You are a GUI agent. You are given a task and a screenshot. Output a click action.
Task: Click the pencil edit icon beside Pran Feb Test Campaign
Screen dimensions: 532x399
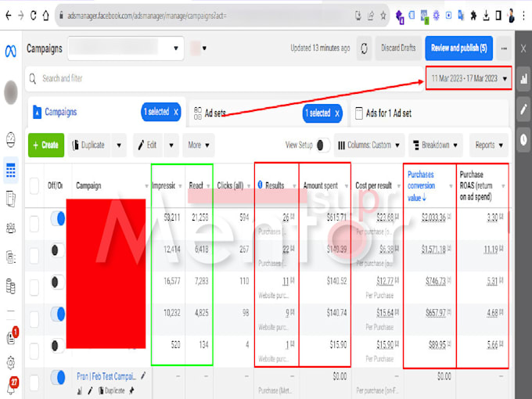(x=143, y=376)
